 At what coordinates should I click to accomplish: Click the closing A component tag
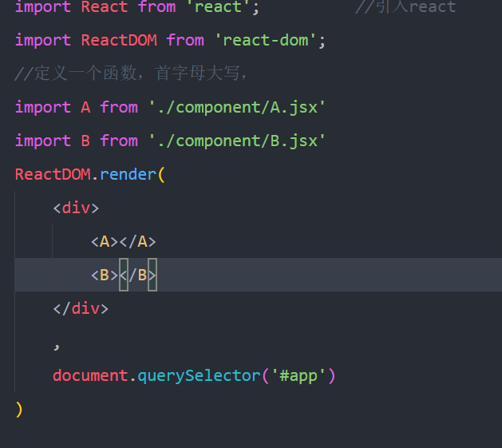click(137, 242)
